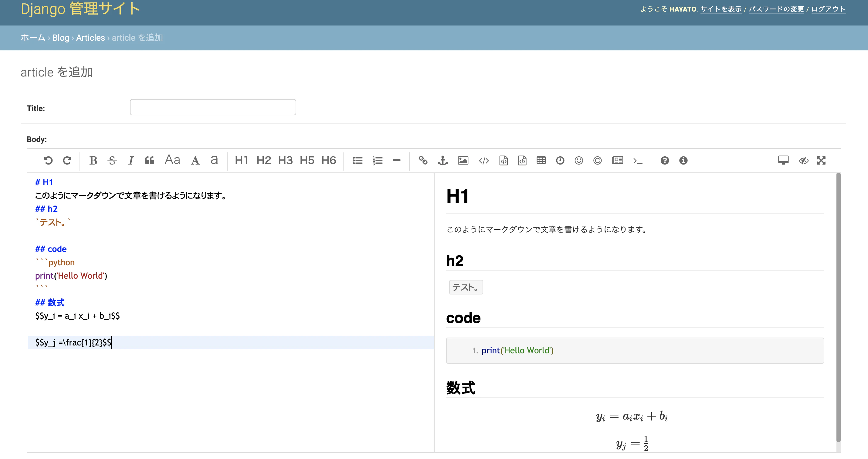Click the preview pane scrollbar
The height and width of the screenshot is (459, 868).
click(839, 307)
